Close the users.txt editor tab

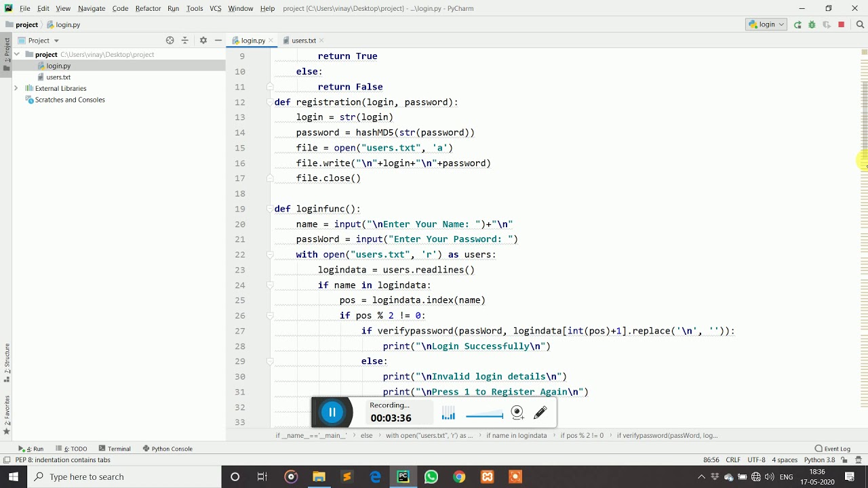point(321,41)
